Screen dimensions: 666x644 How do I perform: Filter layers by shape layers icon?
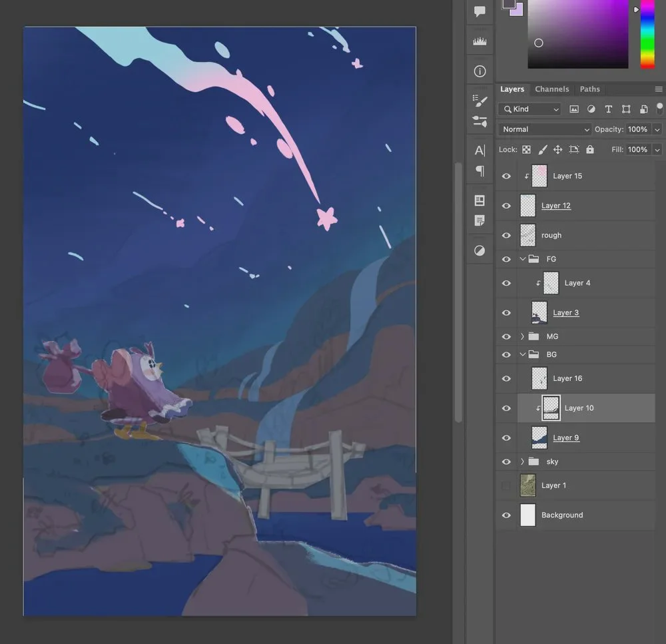(625, 109)
